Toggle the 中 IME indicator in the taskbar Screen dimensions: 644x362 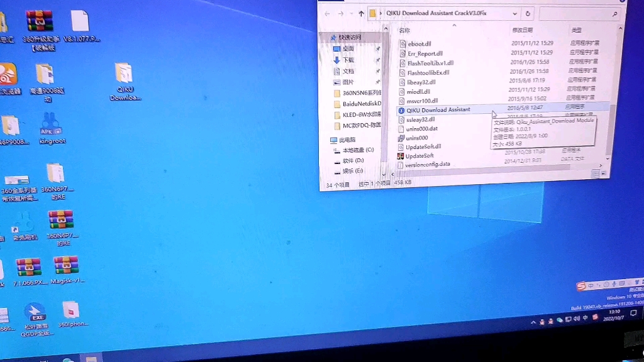586,317
